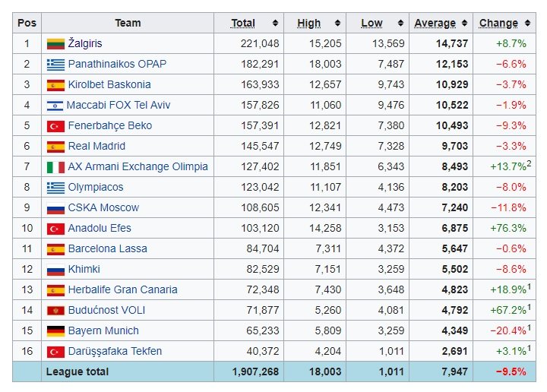Click the Greek flag beside Panathinaikos OPAP

(x=55, y=65)
